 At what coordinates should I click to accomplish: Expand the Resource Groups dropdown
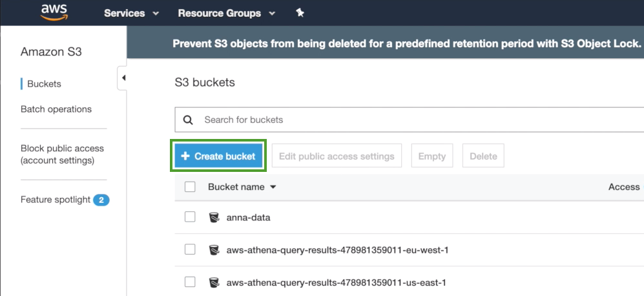pos(226,13)
